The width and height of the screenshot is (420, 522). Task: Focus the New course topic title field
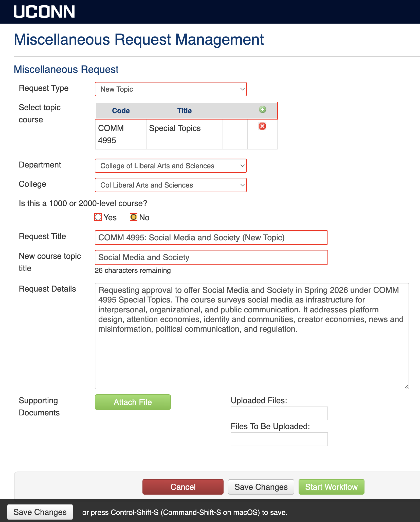click(211, 257)
